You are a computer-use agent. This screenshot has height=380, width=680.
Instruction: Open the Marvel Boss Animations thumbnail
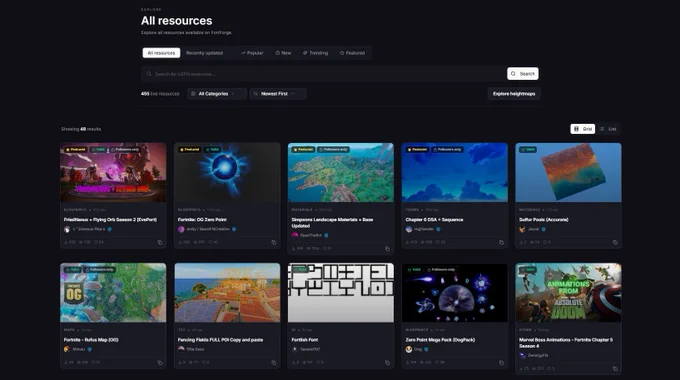568,293
